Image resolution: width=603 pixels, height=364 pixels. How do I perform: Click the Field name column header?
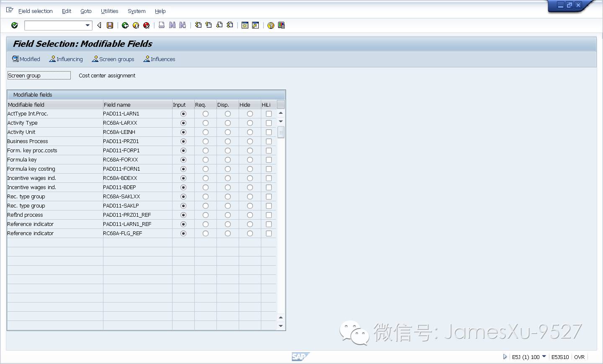click(137, 105)
